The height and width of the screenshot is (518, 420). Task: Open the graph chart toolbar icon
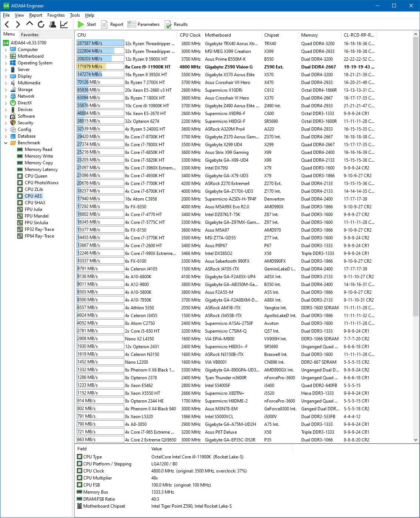(x=64, y=24)
